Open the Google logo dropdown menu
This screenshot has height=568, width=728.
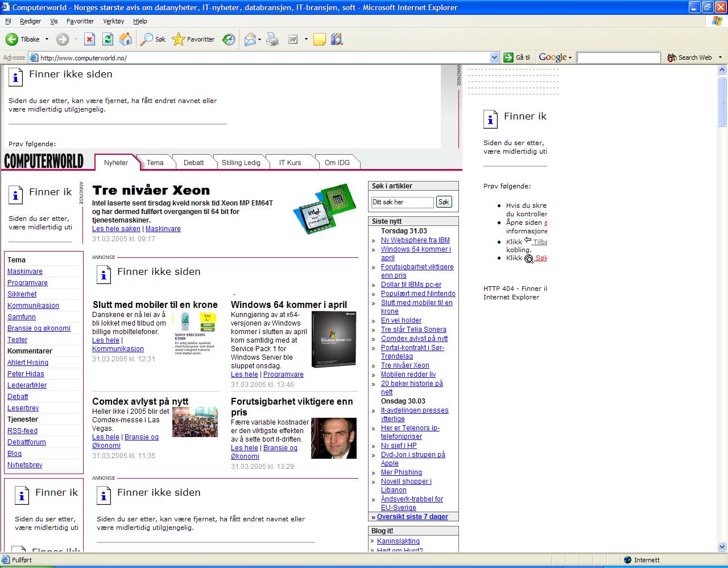pyautogui.click(x=555, y=57)
